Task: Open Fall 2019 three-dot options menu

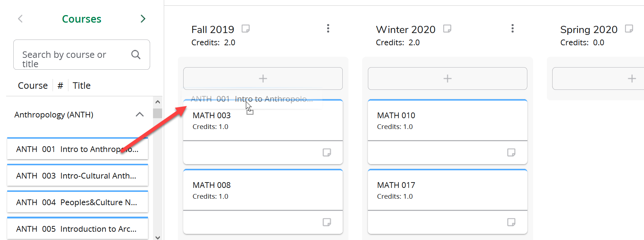Action: pos(328,28)
